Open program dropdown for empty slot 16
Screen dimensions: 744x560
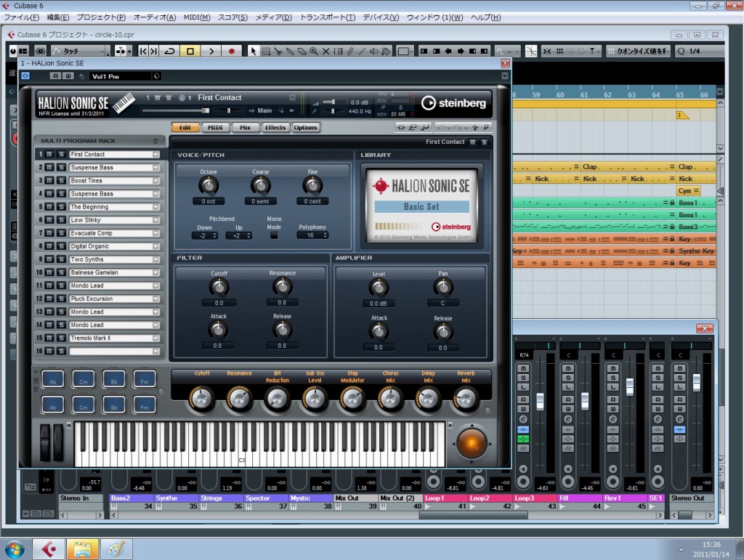(155, 352)
